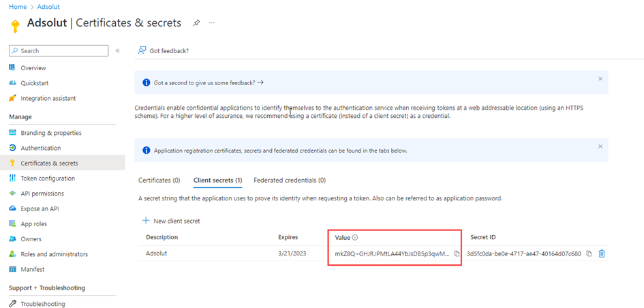Screen dimensions: 644x308
Task: Click the Got feedback? button
Action: (x=164, y=51)
